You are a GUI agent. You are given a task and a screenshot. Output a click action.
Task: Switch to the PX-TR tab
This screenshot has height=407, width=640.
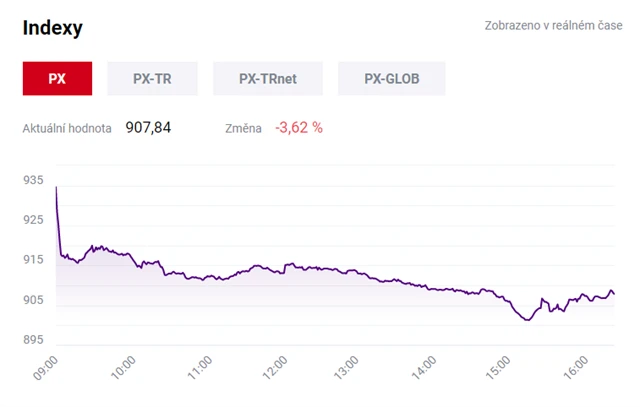pyautogui.click(x=152, y=78)
